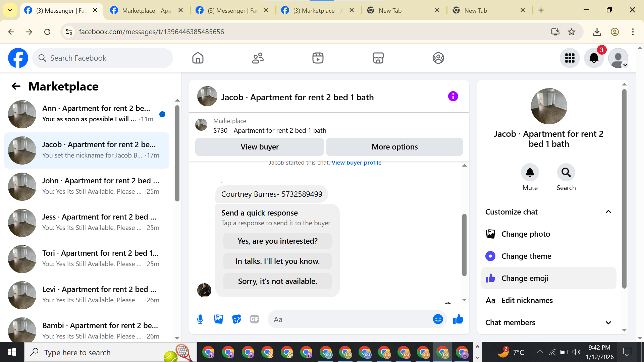Switch to the Marketplace - Apartment browser tab

[147, 10]
